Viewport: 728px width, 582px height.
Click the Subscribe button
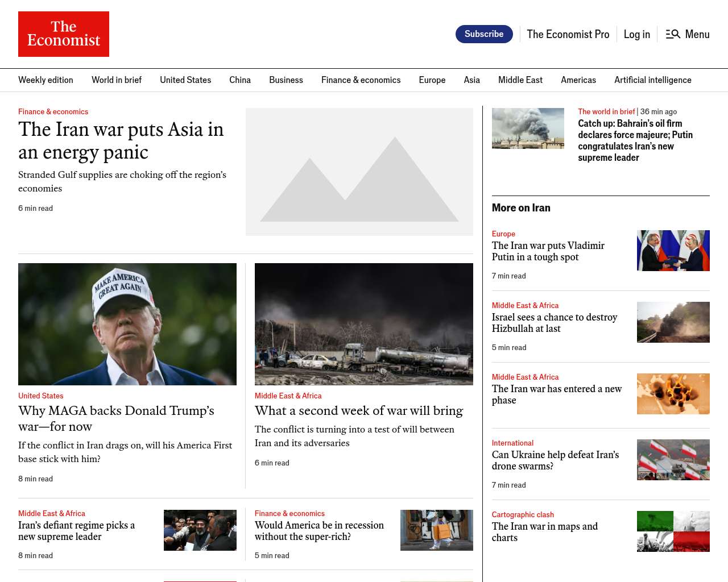(484, 34)
